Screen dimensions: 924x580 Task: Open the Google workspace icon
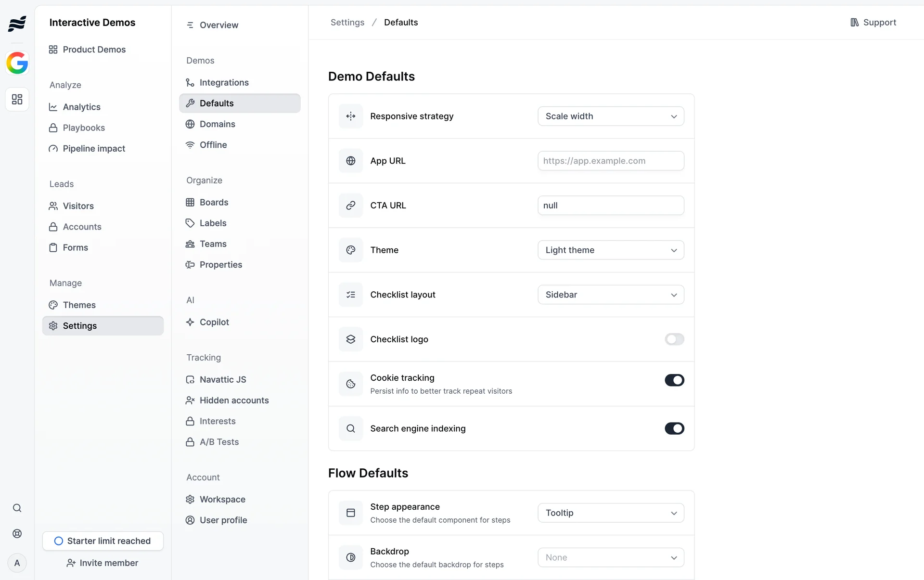(17, 63)
